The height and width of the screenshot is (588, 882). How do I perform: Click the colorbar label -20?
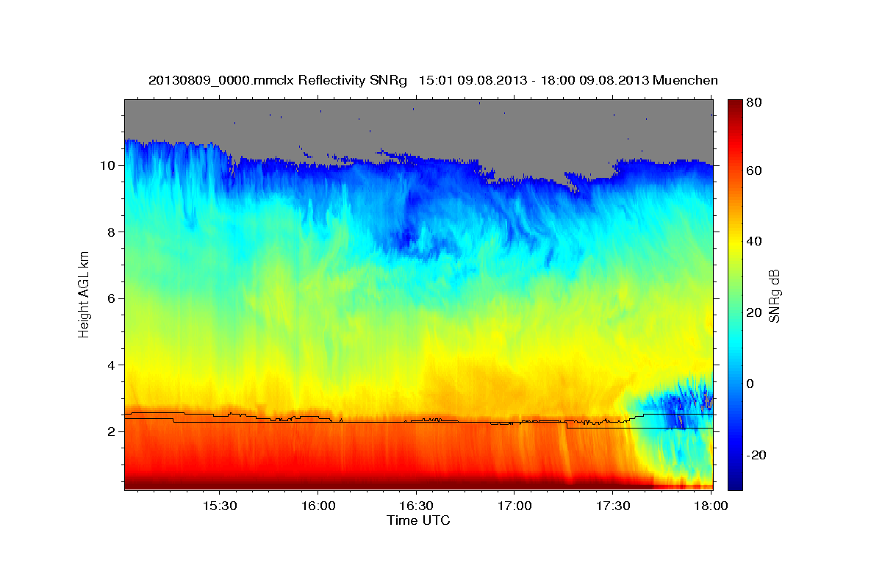756,455
